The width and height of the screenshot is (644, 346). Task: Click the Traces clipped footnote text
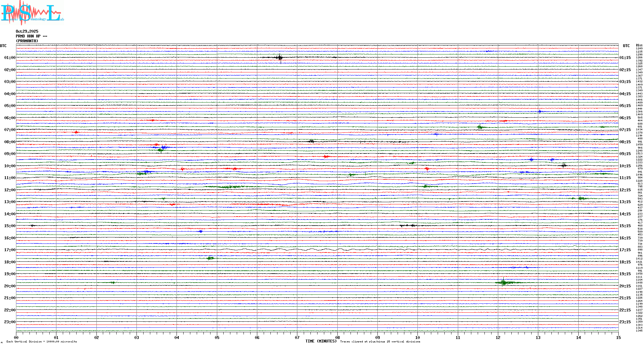380,342
